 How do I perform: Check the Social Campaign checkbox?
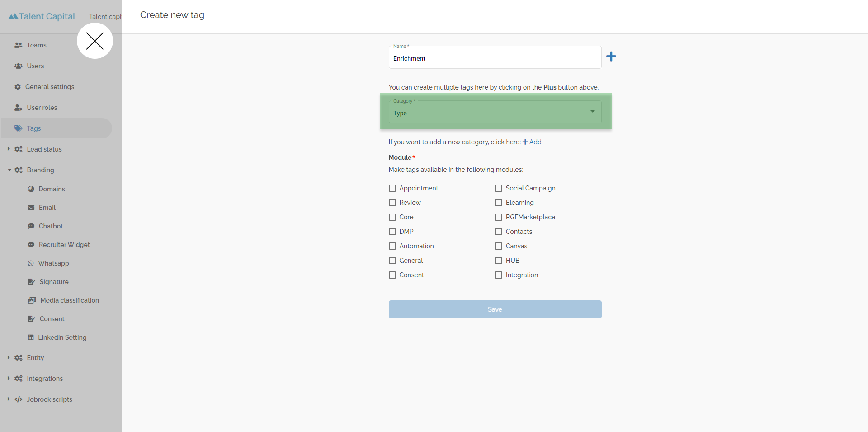point(499,188)
